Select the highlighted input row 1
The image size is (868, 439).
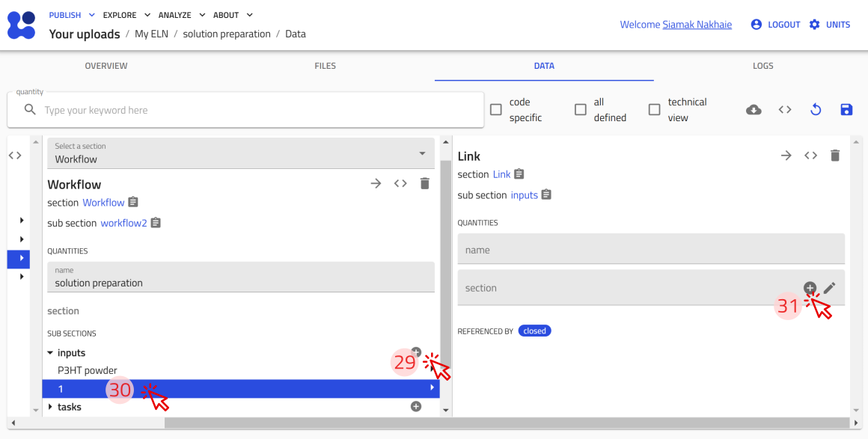241,389
